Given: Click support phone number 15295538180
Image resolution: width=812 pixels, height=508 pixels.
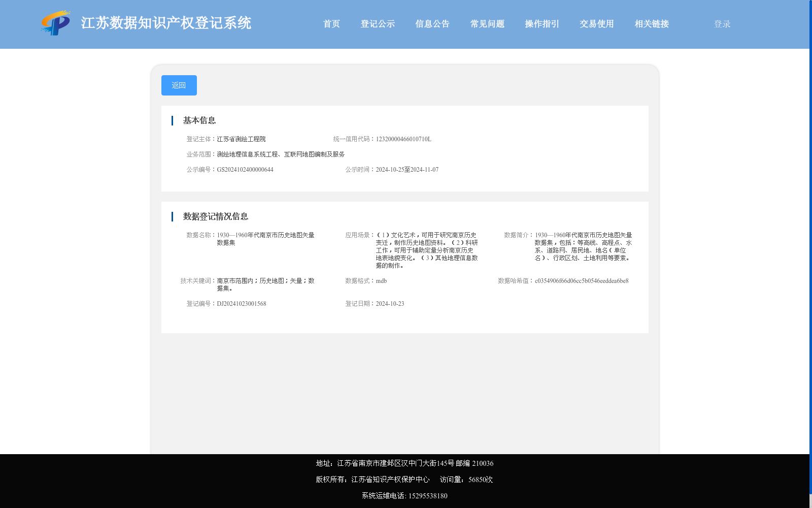Looking at the screenshot, I should [x=428, y=496].
